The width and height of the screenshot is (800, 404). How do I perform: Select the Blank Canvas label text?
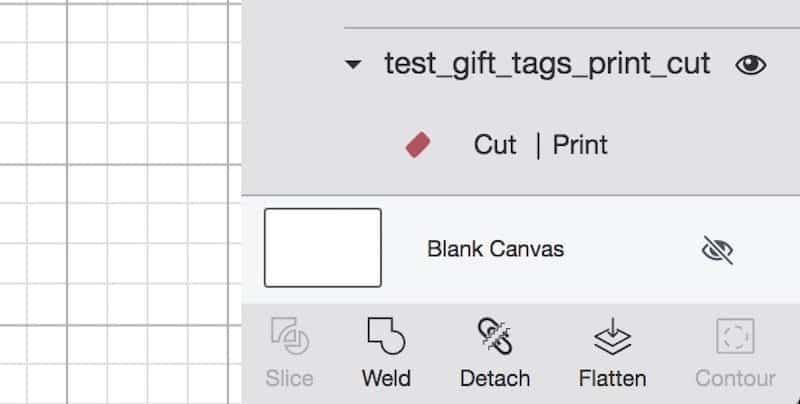(x=495, y=249)
